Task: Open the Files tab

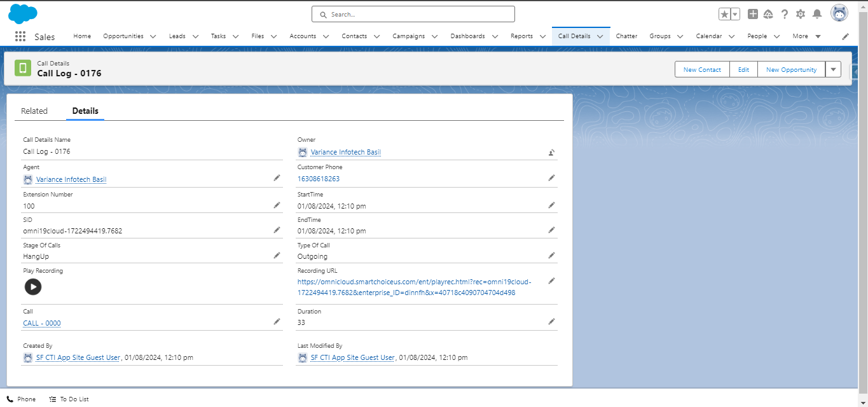Action: pyautogui.click(x=258, y=36)
